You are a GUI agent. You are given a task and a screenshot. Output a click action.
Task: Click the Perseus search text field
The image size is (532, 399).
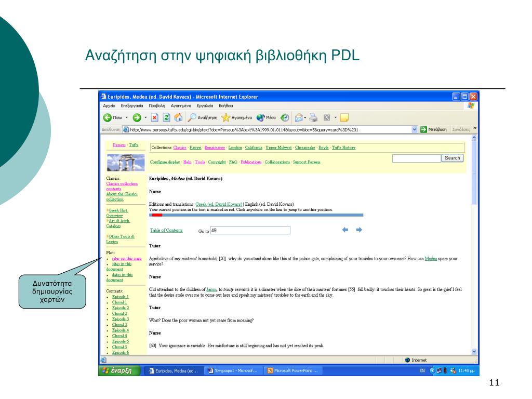(417, 158)
